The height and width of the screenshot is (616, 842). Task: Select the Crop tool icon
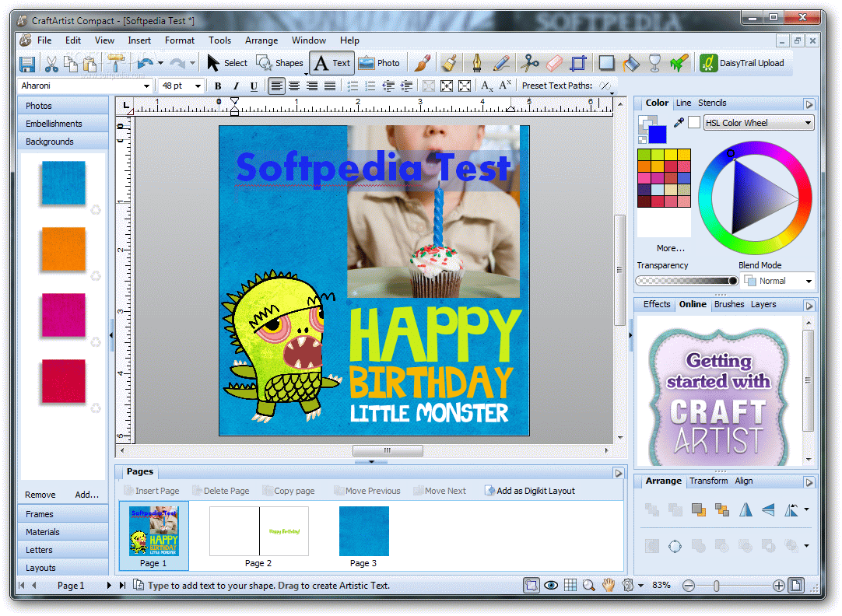click(578, 63)
